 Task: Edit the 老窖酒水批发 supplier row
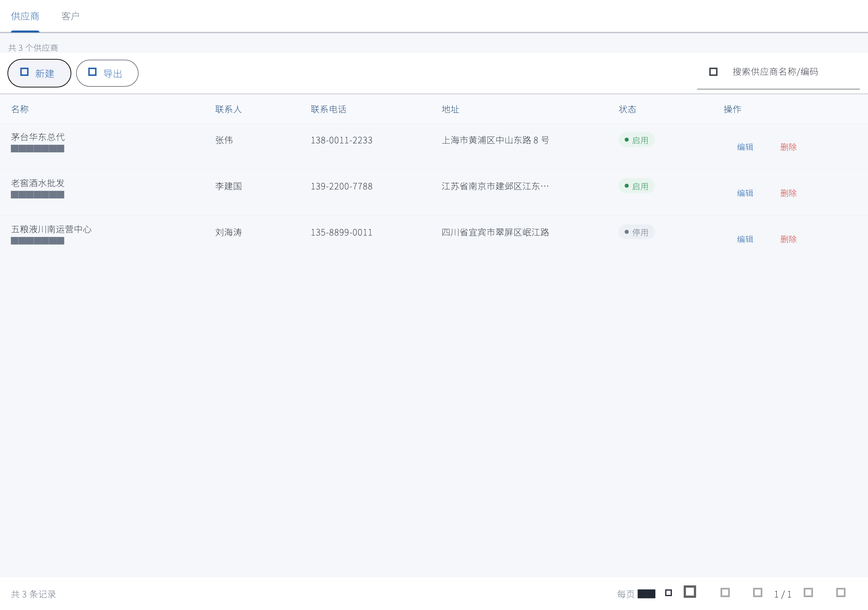pyautogui.click(x=745, y=193)
